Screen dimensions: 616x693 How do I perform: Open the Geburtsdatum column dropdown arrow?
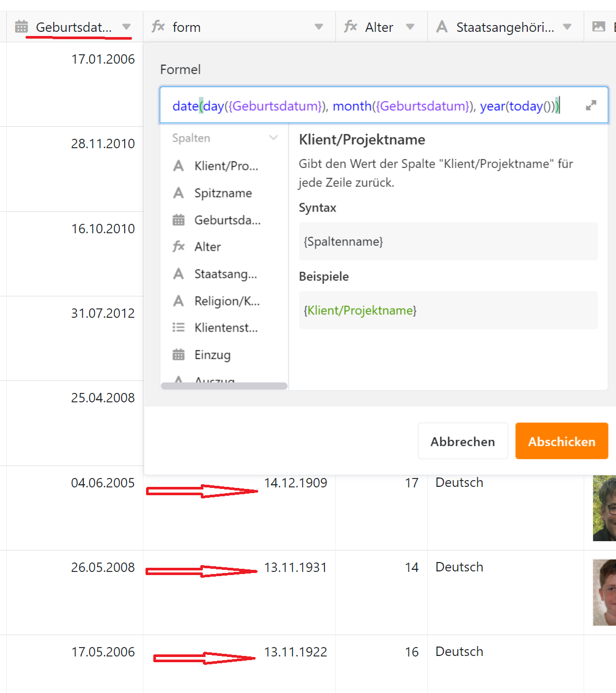pyautogui.click(x=126, y=27)
